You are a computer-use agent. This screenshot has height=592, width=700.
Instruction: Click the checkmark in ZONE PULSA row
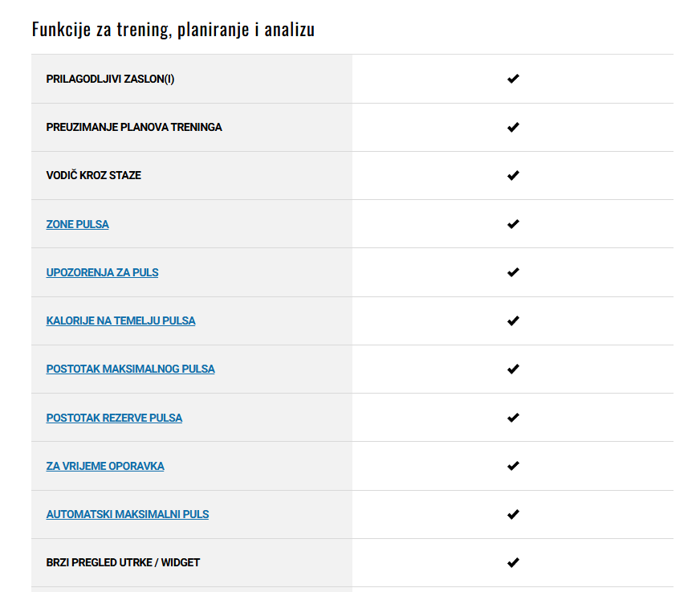click(x=513, y=224)
